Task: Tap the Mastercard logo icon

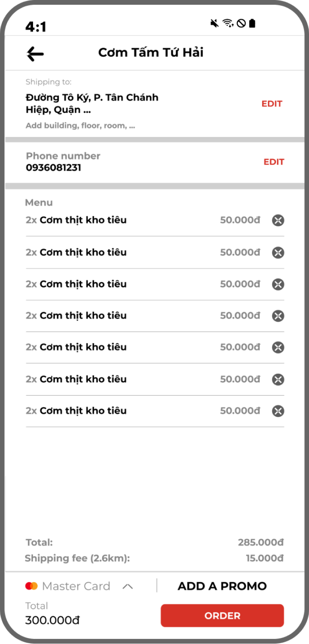Action: coord(31,586)
